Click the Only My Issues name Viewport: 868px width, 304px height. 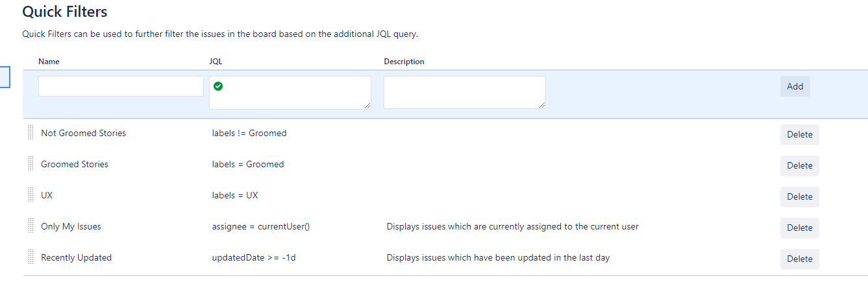(x=71, y=226)
